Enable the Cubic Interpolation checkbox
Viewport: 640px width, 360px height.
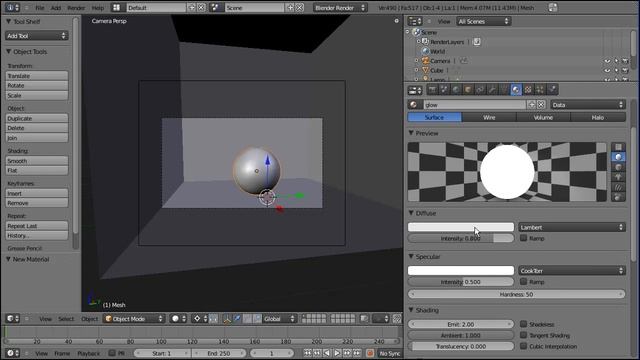click(x=524, y=346)
